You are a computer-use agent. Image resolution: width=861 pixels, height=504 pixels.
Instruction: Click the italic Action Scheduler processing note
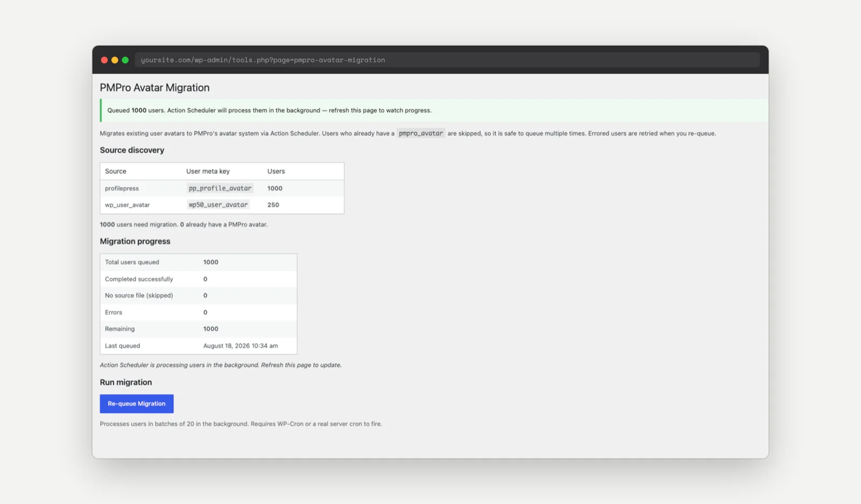coord(221,365)
